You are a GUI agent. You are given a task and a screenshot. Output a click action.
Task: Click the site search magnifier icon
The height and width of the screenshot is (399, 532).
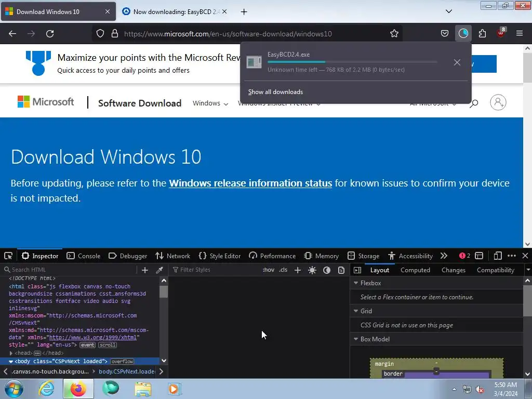(x=474, y=103)
